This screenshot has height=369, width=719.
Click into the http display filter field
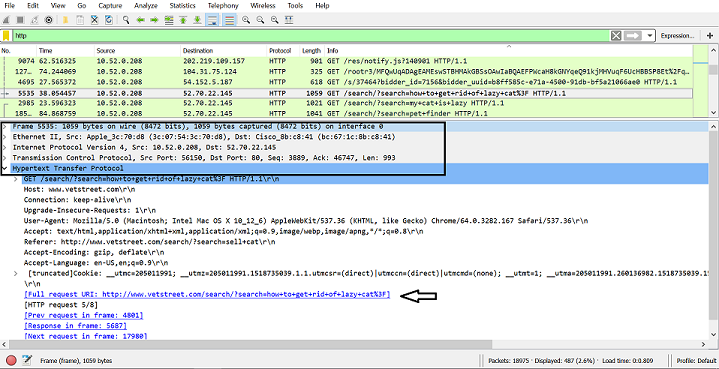(312, 36)
